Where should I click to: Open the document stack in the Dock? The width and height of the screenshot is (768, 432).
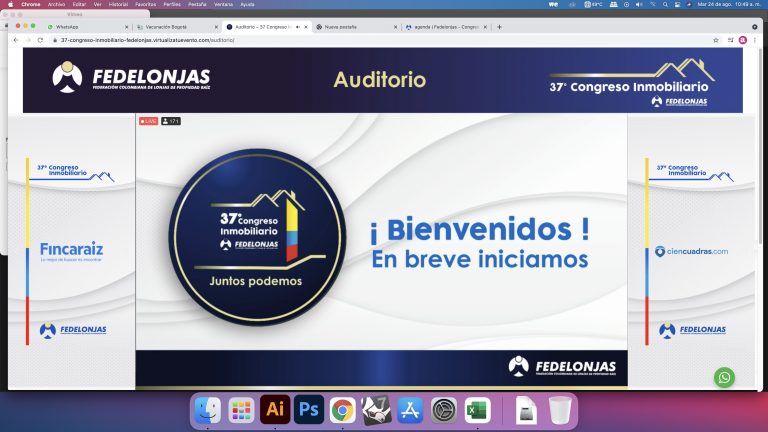coord(526,410)
